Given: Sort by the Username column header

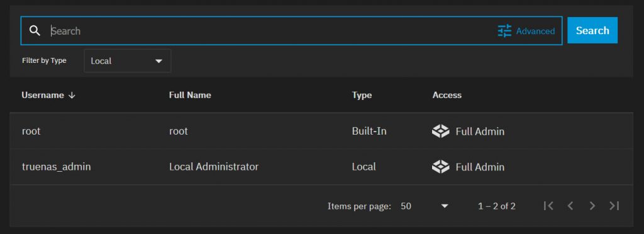Looking at the screenshot, I should [x=43, y=95].
